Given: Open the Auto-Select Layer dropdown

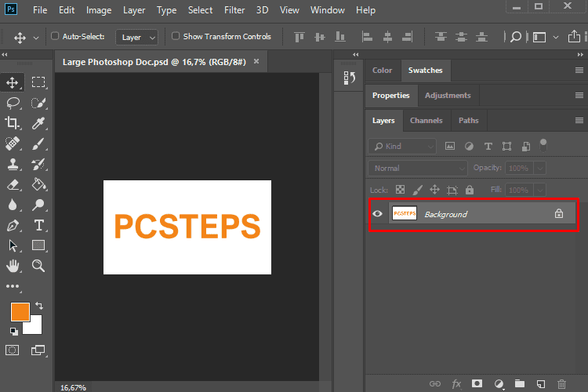Looking at the screenshot, I should (137, 37).
